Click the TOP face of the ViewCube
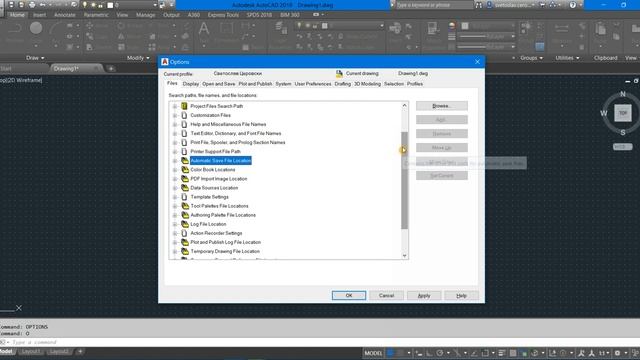This screenshot has width=640, height=360. pyautogui.click(x=623, y=113)
